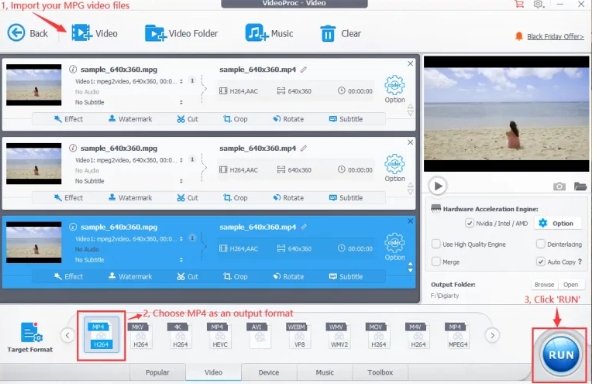Cut the highlighted third video
This screenshot has height=384, width=593.
188,277
